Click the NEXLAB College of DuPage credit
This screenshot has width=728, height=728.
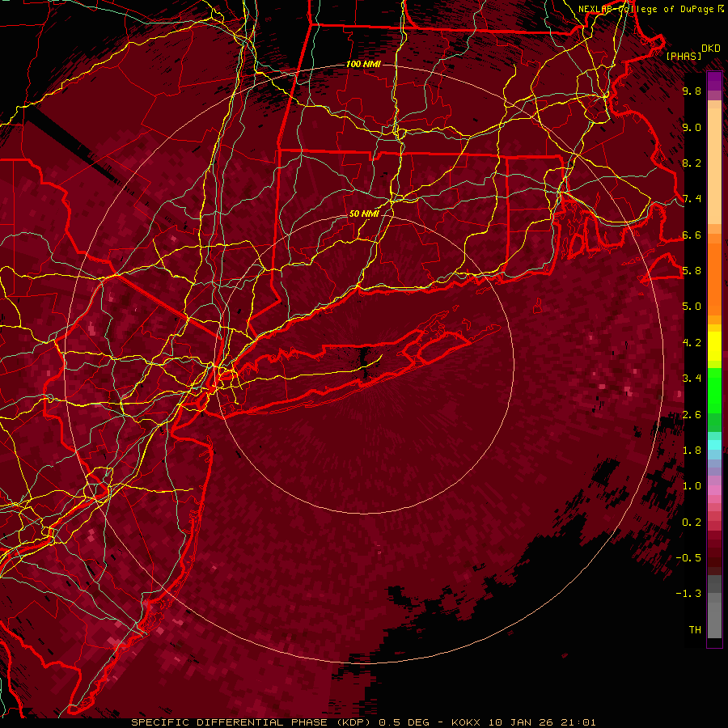pos(650,9)
